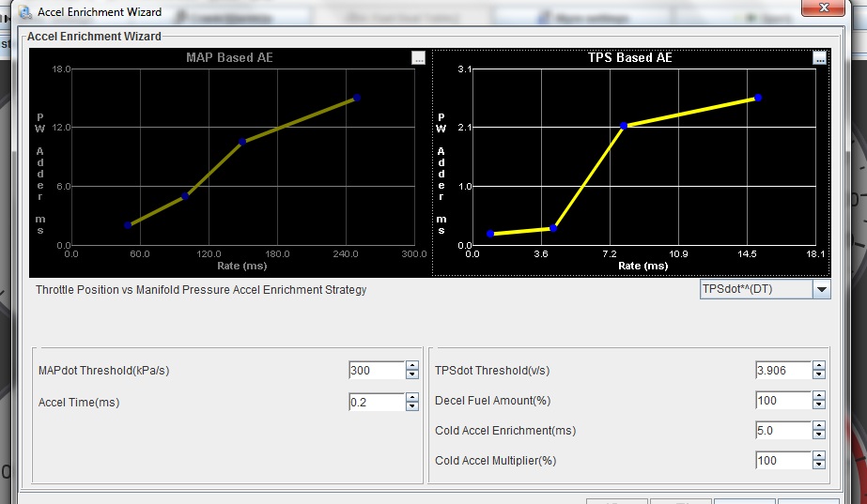Click the Cold Accel Enrichment(ms) label
867x504 pixels.
tap(505, 431)
